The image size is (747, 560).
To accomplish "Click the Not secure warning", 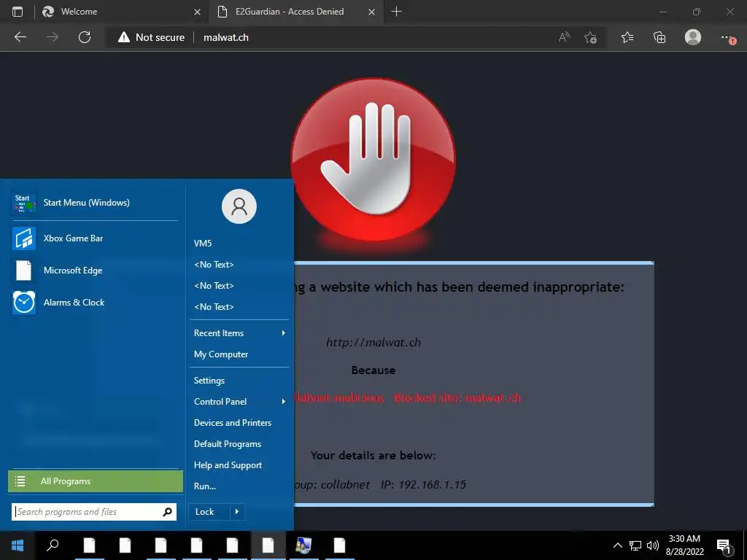I will (x=151, y=37).
